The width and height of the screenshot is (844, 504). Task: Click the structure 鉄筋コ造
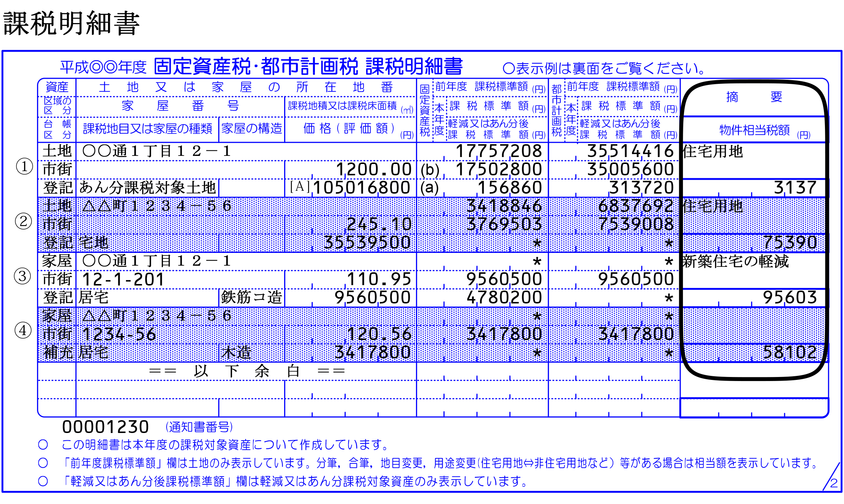coord(252,297)
